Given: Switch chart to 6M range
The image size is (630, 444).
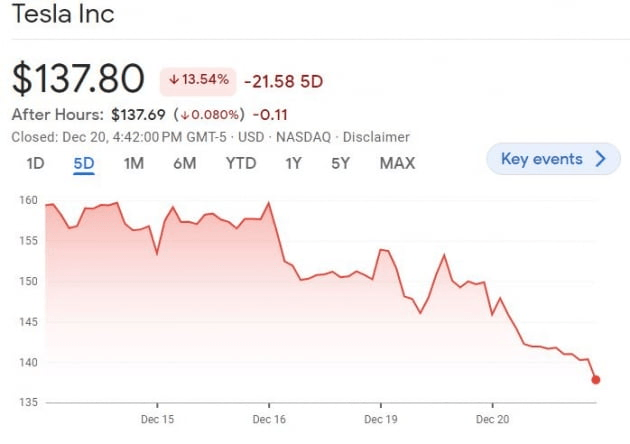Looking at the screenshot, I should [x=184, y=163].
